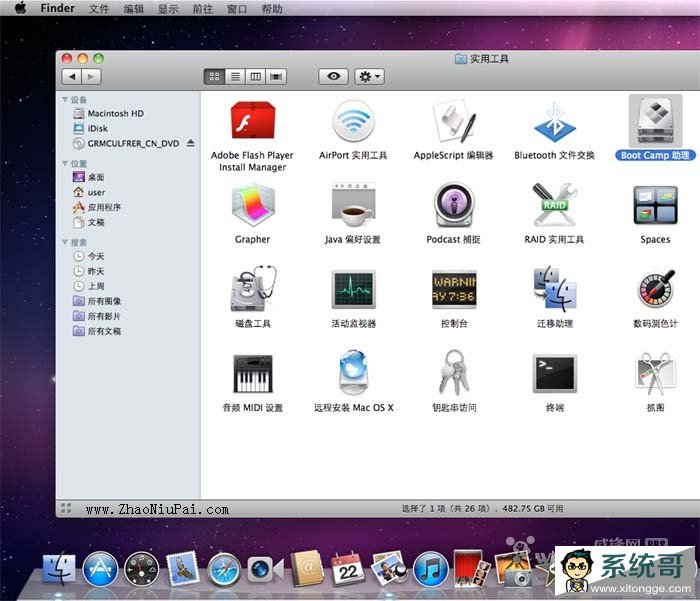
Task: Launch App Store from the Dock
Action: point(100,569)
